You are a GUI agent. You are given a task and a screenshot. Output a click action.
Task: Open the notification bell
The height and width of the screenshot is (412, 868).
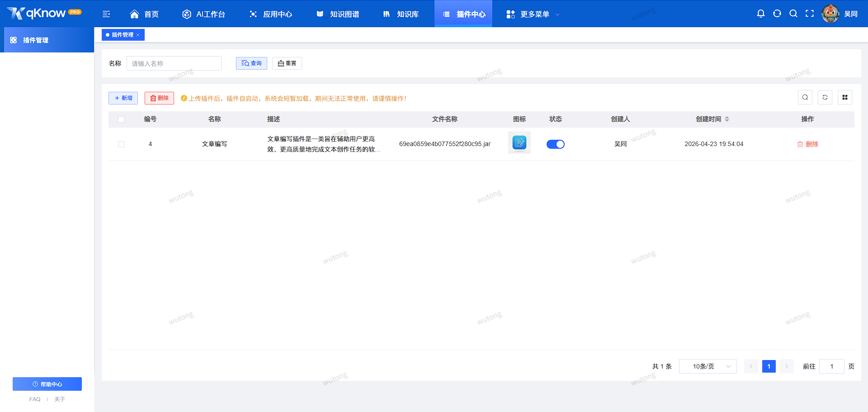761,14
